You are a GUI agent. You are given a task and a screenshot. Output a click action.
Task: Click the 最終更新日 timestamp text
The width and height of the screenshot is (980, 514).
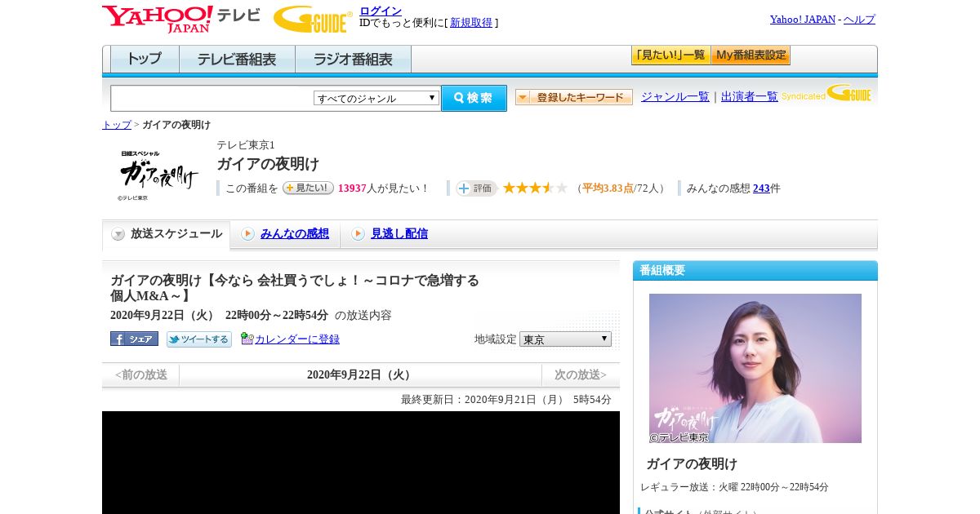506,400
